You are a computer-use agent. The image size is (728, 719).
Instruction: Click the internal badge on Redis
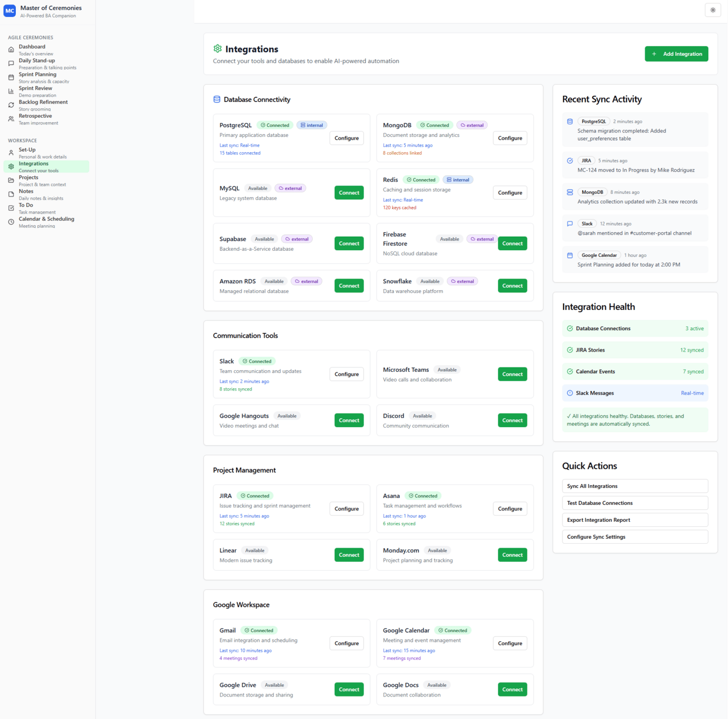pyautogui.click(x=458, y=180)
